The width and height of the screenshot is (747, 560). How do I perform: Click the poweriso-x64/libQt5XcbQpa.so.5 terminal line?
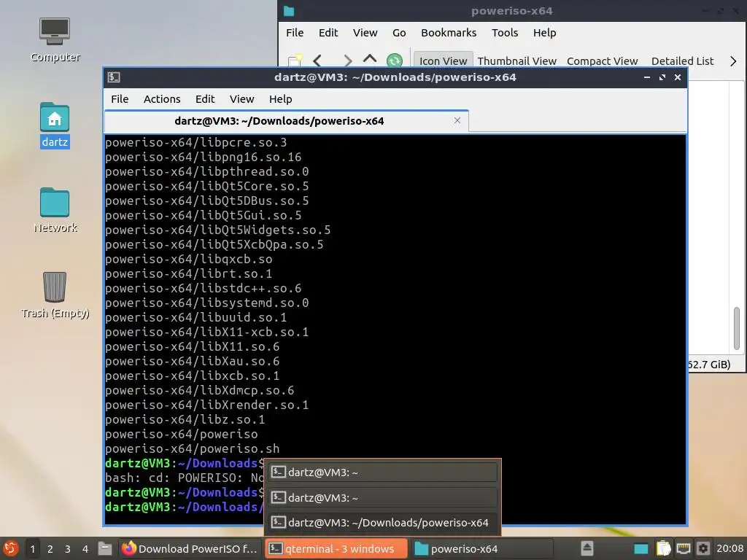[214, 244]
